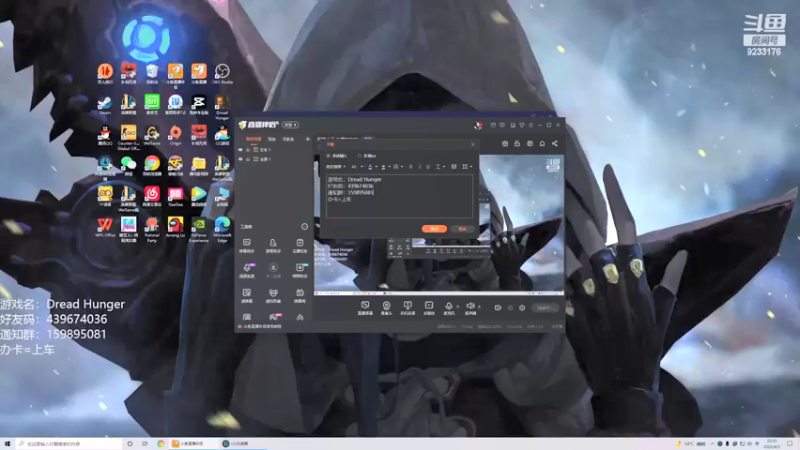Toggle visibility eye for the second source layer
800x450 pixels.
coord(240,159)
